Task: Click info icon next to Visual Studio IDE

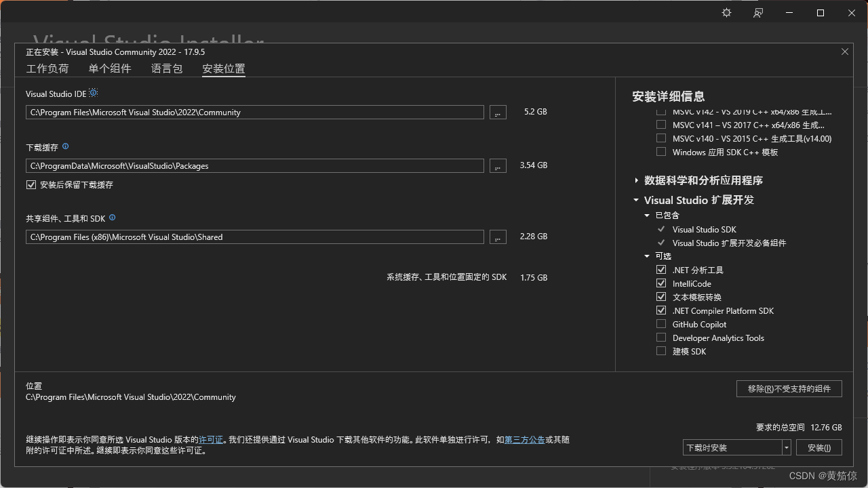Action: tap(94, 93)
